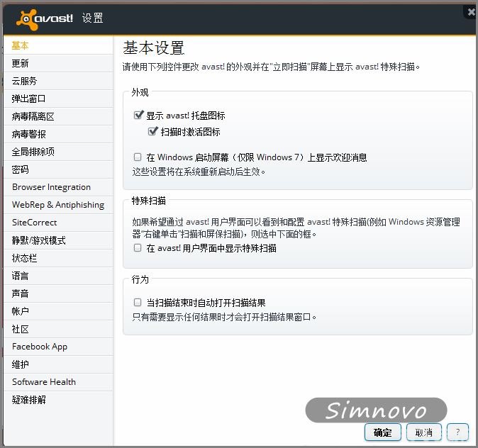Select 全局排除项 in sidebar

point(58,152)
